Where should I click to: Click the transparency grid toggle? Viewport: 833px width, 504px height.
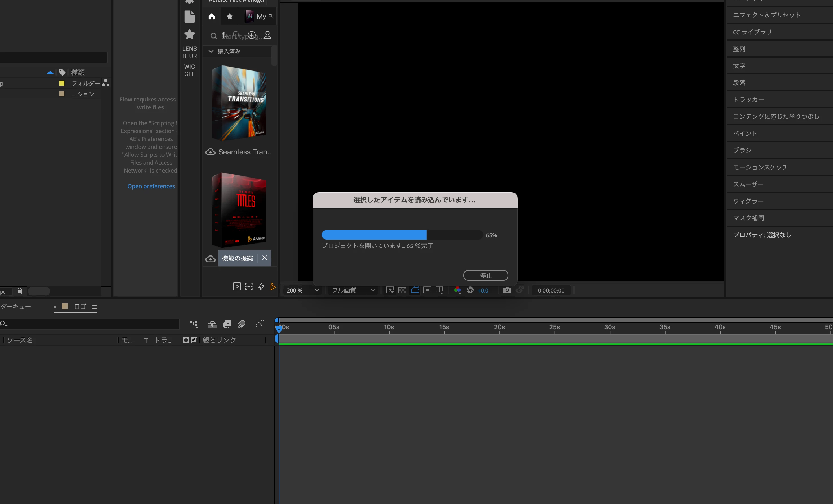[402, 290]
